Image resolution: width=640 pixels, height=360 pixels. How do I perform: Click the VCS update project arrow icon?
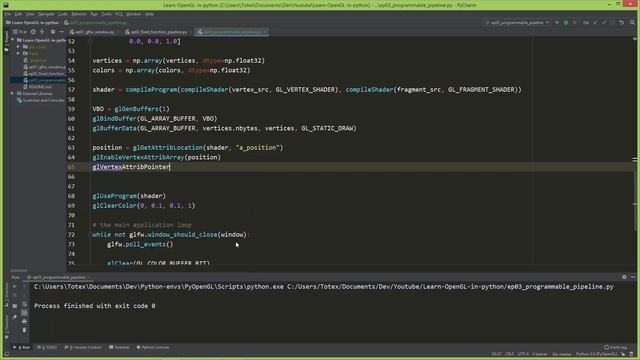(596, 23)
